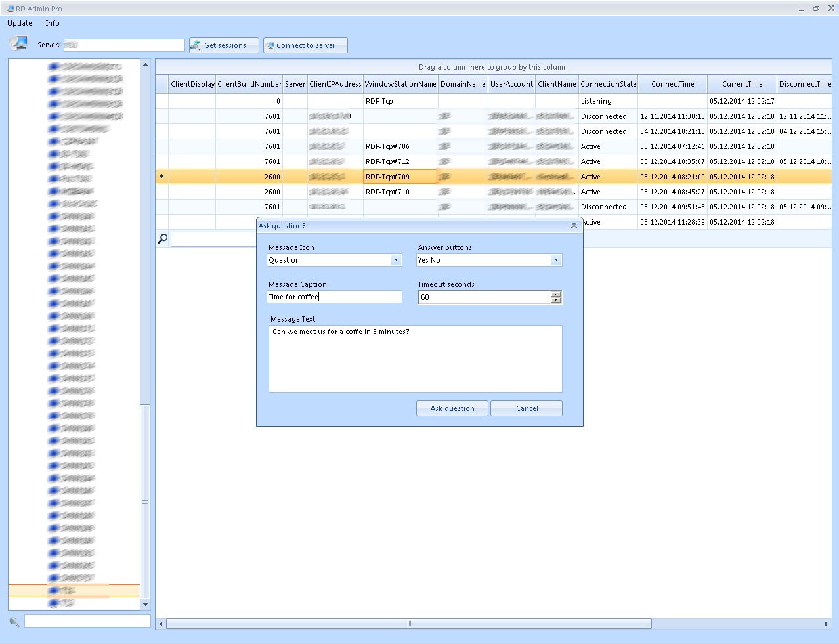This screenshot has width=839, height=644.
Task: Click the Get sessions button
Action: [225, 45]
